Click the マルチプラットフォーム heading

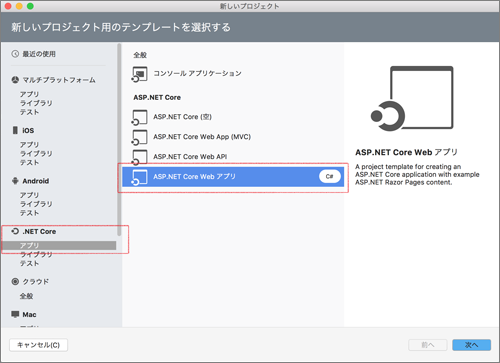(59, 80)
